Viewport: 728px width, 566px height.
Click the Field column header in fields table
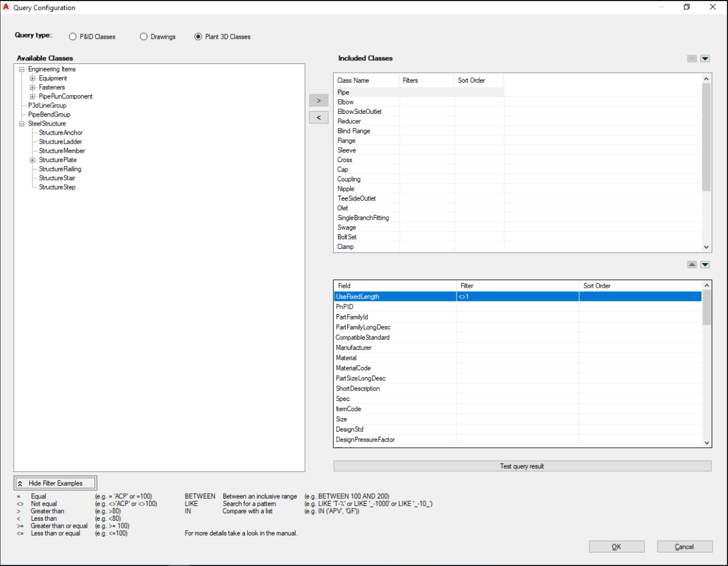[x=395, y=286]
